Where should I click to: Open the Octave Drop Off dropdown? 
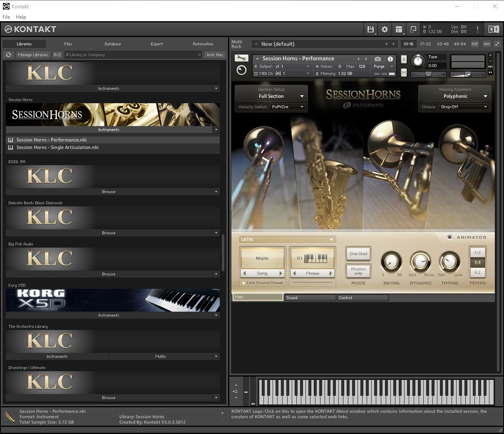tap(464, 107)
